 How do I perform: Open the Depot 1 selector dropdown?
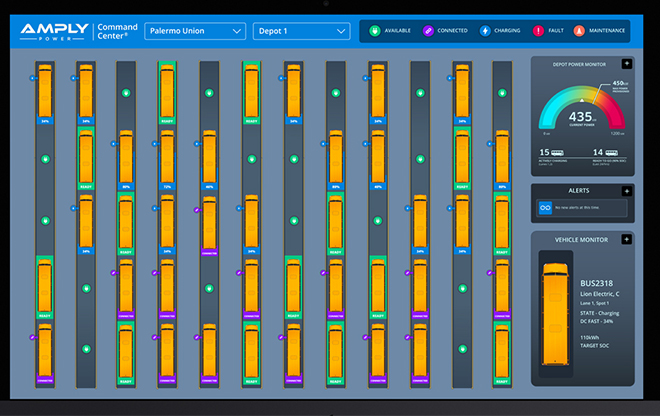pos(303,31)
